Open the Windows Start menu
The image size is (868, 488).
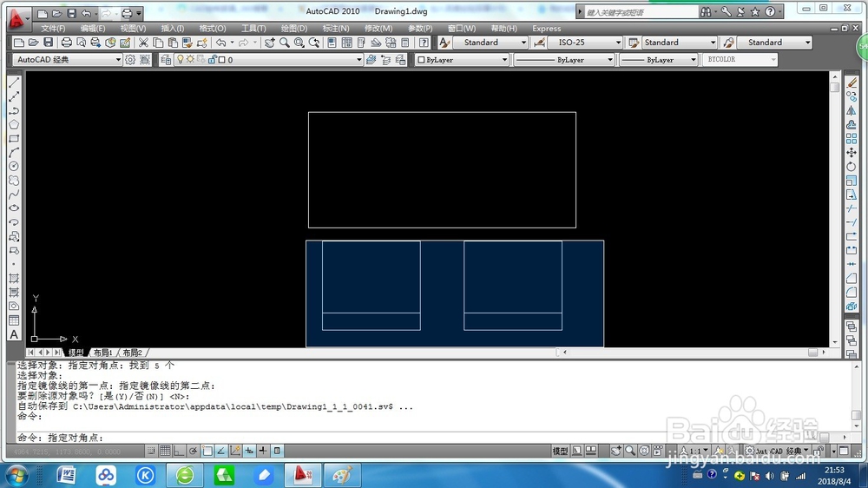tap(16, 476)
